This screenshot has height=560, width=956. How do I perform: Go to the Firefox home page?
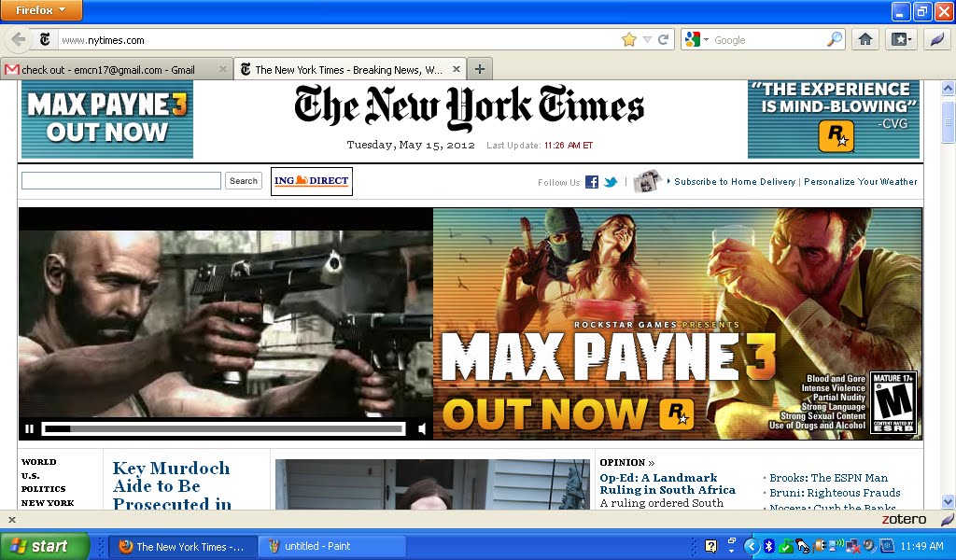pos(865,39)
